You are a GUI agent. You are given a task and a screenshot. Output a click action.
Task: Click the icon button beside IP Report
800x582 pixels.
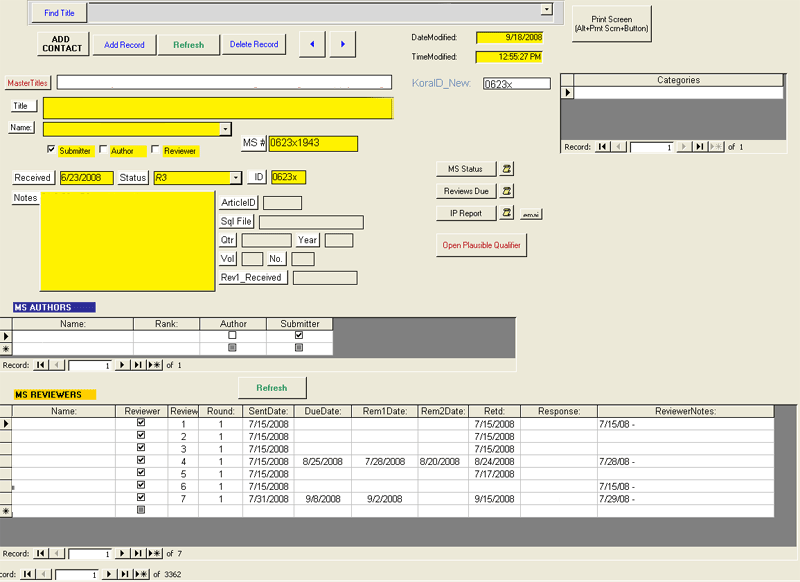507,213
